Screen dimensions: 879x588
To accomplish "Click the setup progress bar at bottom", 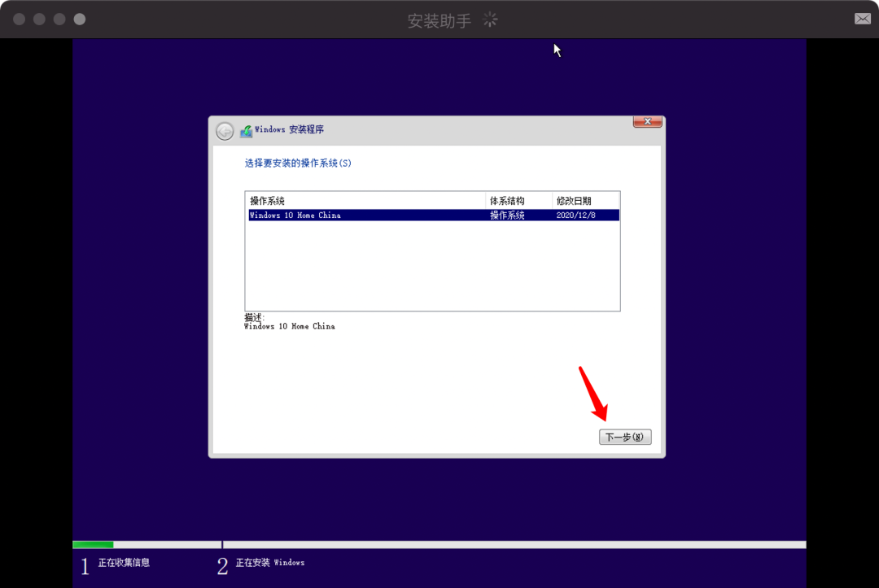I will coord(439,544).
